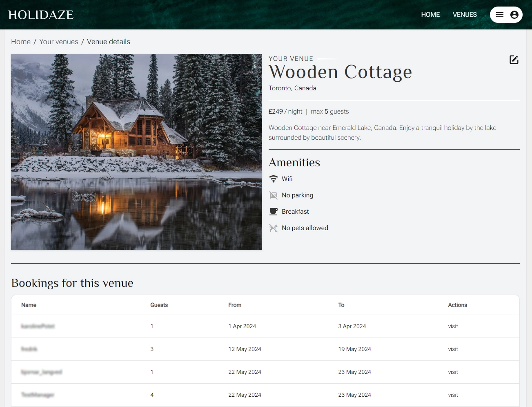Viewport: 532px width, 407px height.
Task: Click the Guests column header
Action: pos(159,305)
